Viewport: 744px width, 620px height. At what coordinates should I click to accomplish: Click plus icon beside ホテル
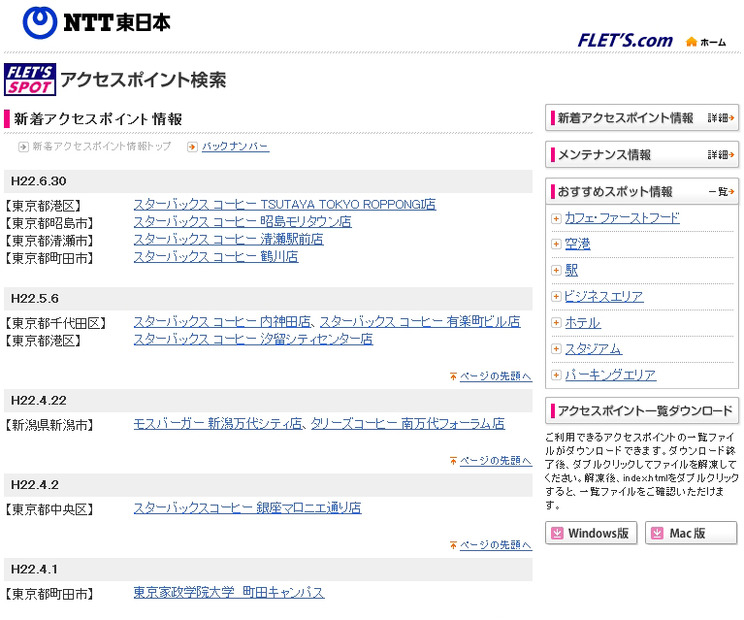tap(556, 324)
